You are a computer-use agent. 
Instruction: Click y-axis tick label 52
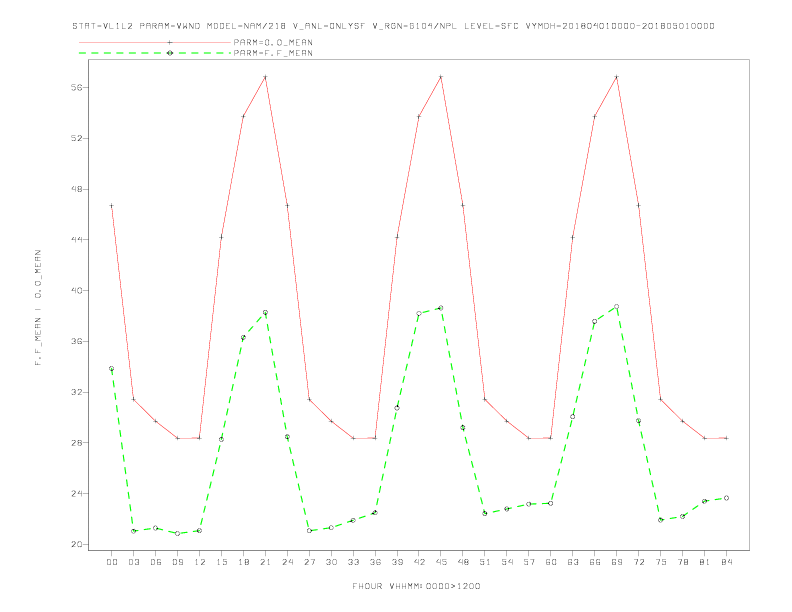point(77,138)
